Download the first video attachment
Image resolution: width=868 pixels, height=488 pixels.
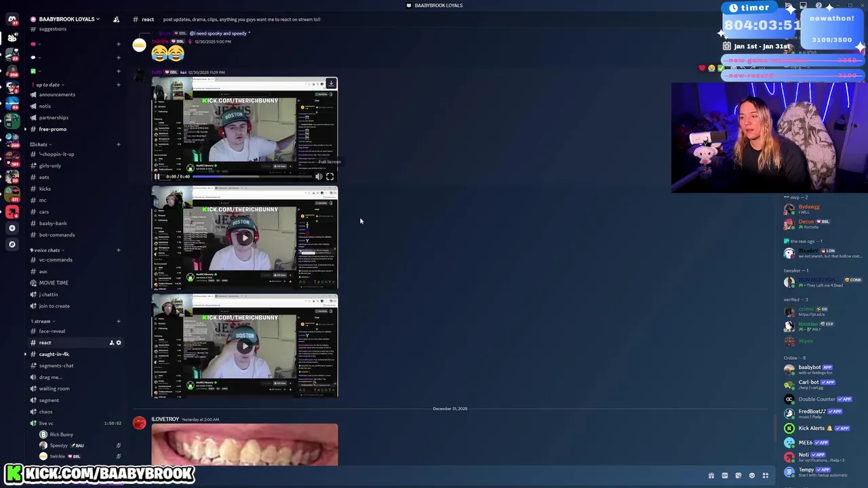pyautogui.click(x=331, y=83)
